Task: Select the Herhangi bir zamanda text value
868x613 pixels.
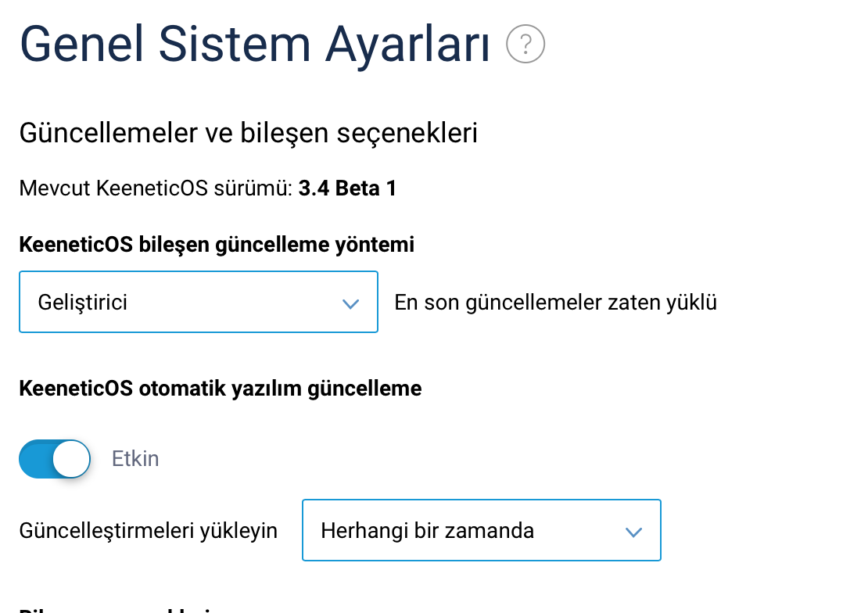Action: (x=428, y=530)
